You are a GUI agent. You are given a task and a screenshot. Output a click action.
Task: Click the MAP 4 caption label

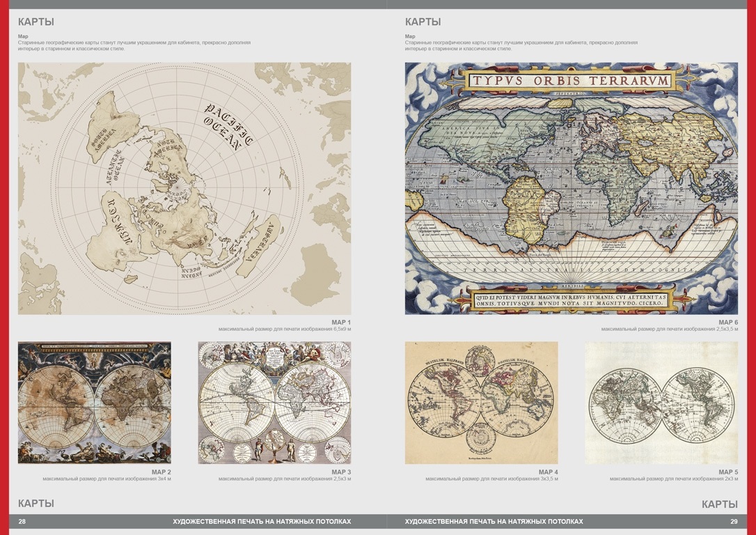point(548,472)
